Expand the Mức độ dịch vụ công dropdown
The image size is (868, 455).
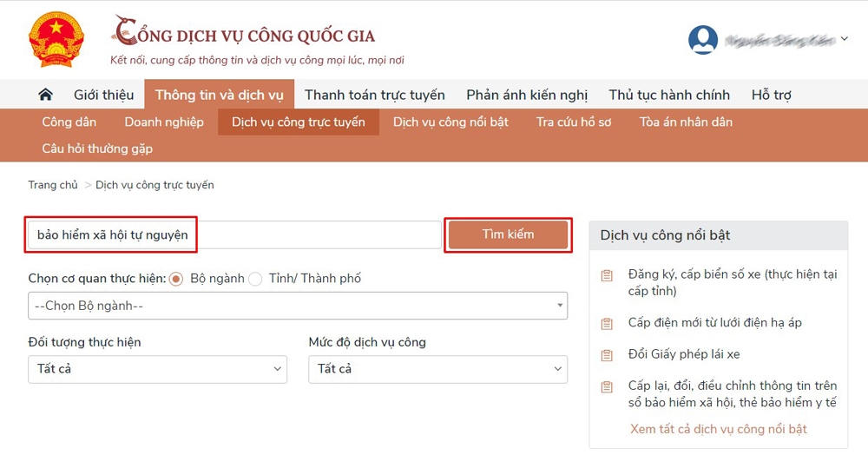(x=437, y=369)
